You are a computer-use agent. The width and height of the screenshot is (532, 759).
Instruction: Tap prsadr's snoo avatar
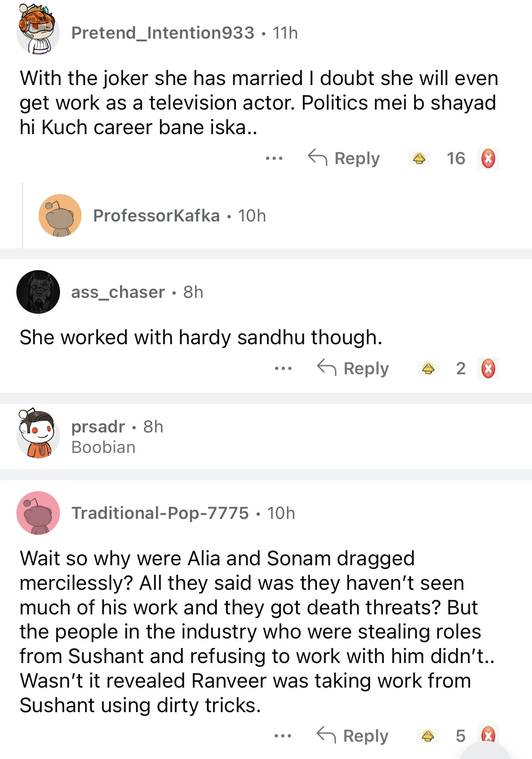click(38, 434)
